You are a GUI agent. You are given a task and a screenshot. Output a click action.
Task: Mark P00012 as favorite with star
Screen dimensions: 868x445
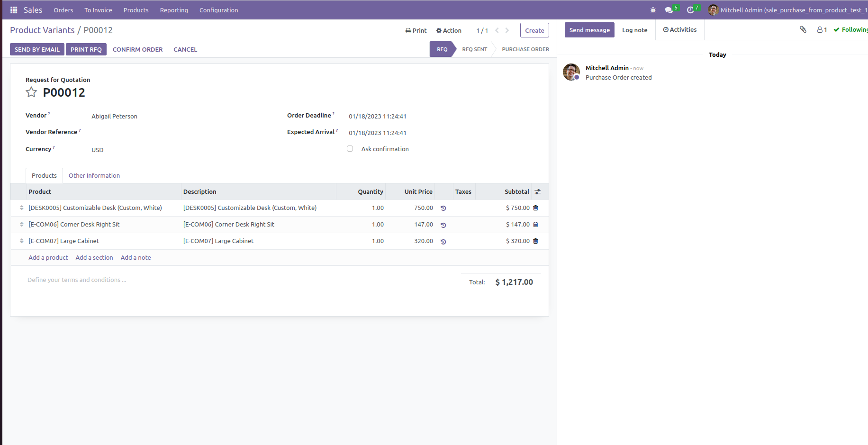31,92
